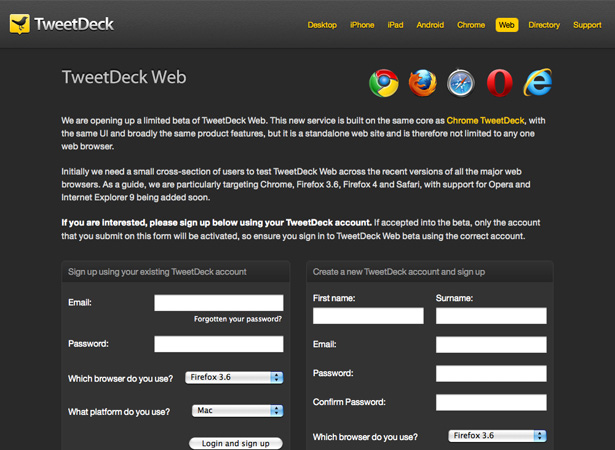The height and width of the screenshot is (450, 615).
Task: Click the Internet Explorer icon
Action: pos(538,82)
